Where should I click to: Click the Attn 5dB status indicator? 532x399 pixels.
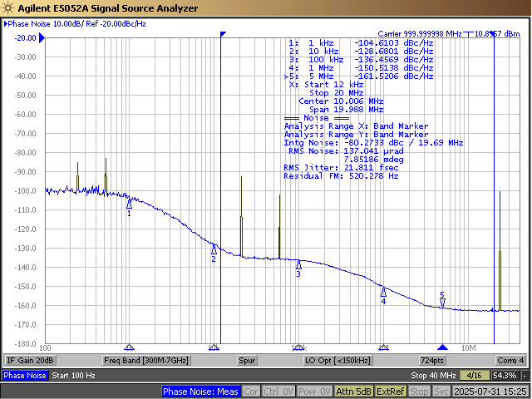click(353, 392)
